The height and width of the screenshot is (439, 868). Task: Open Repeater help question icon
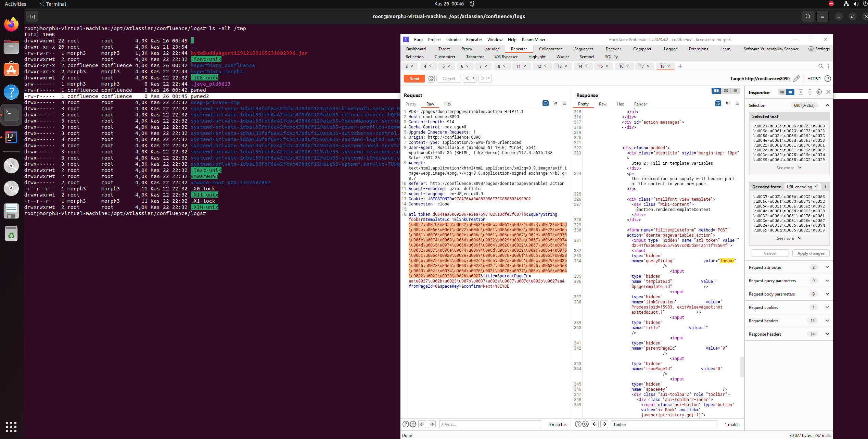pos(828,79)
